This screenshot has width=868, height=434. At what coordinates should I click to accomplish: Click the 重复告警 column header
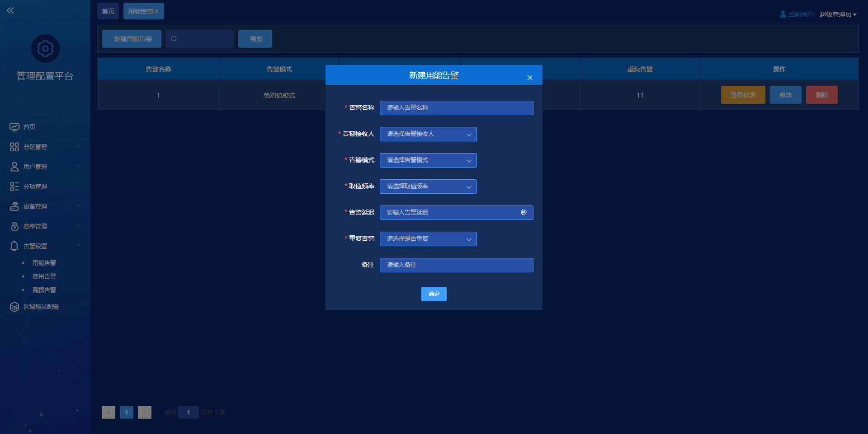(640, 69)
